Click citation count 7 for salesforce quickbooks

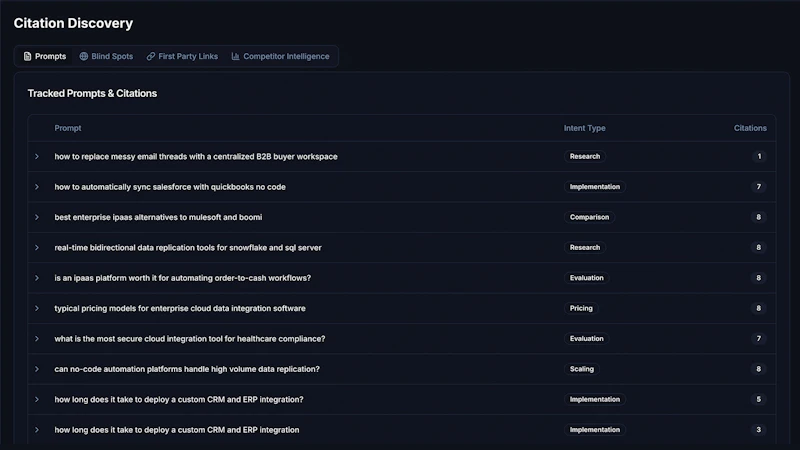759,187
